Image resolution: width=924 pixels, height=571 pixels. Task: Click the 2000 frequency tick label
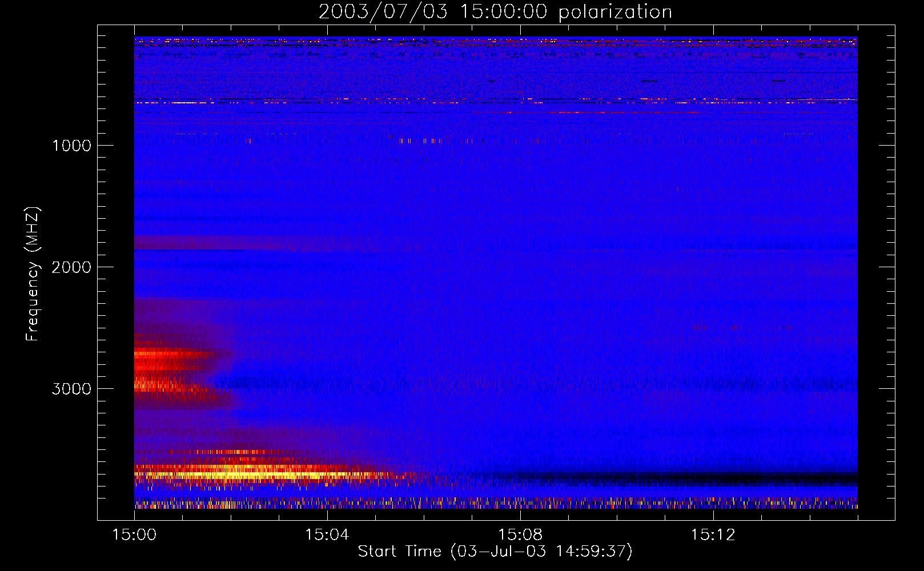71,267
